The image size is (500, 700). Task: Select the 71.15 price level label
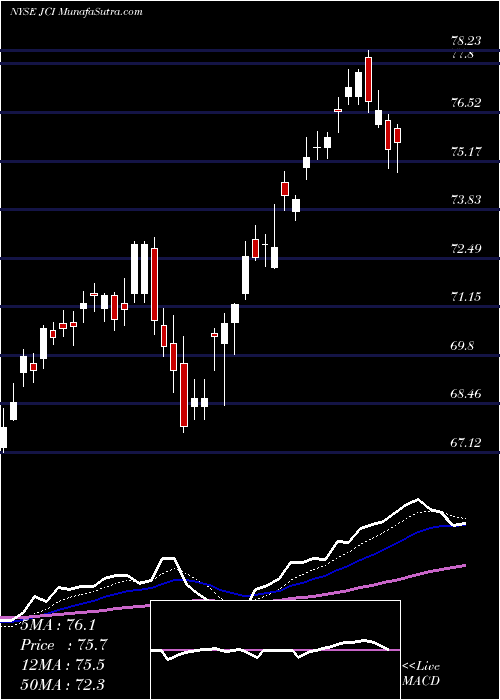click(x=466, y=297)
